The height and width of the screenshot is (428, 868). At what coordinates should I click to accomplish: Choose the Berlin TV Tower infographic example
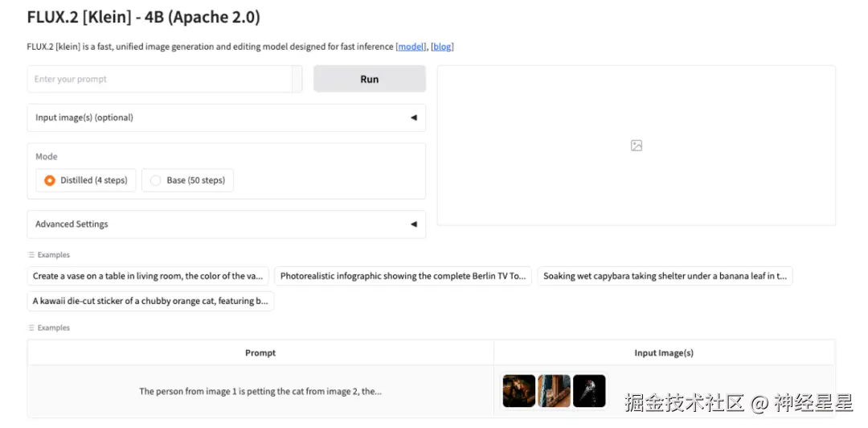click(403, 276)
